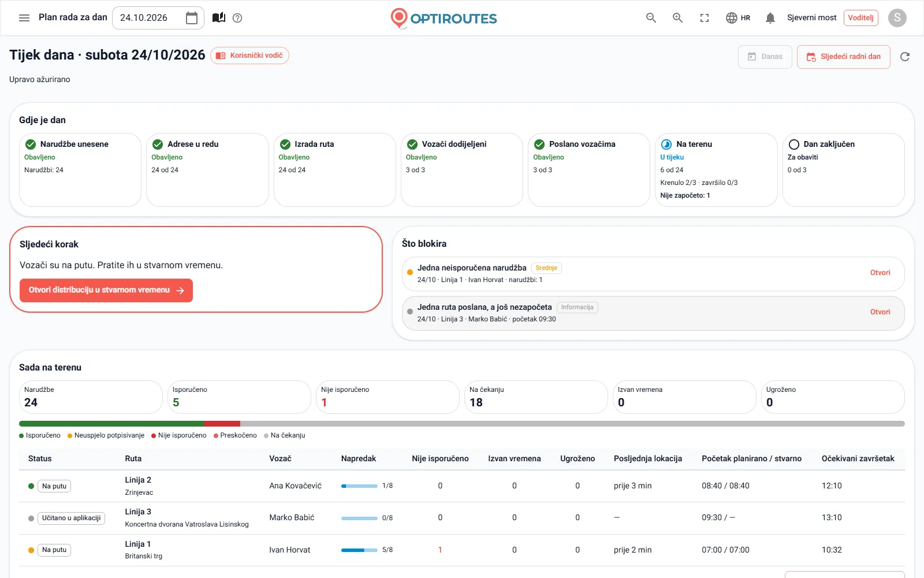The height and width of the screenshot is (578, 924).
Task: Open the map book icon
Action: coord(219,18)
